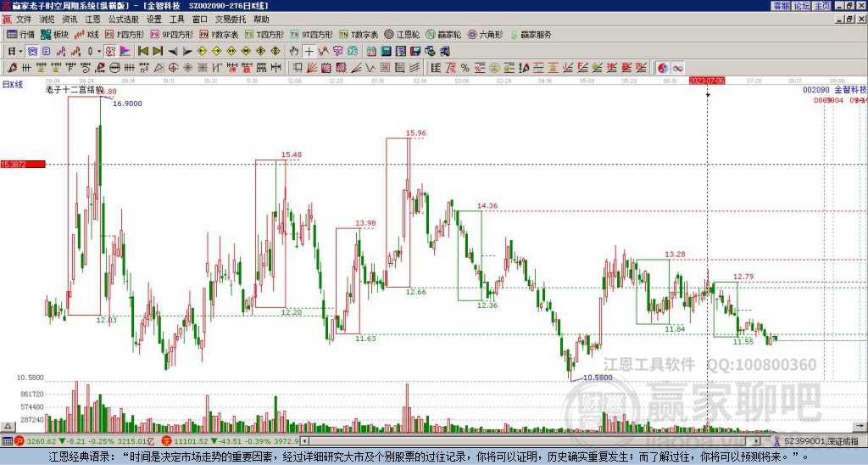
Task: Open the 公式选股 menu
Action: (x=124, y=20)
